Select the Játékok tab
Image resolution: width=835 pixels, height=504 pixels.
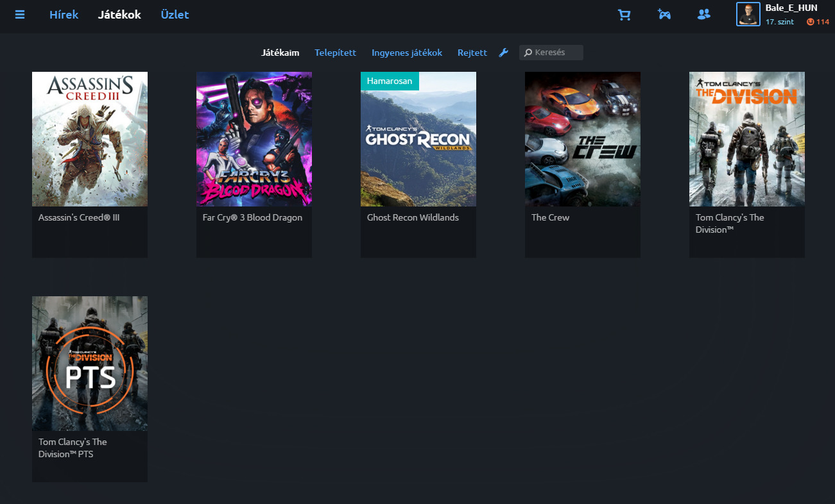tap(119, 14)
